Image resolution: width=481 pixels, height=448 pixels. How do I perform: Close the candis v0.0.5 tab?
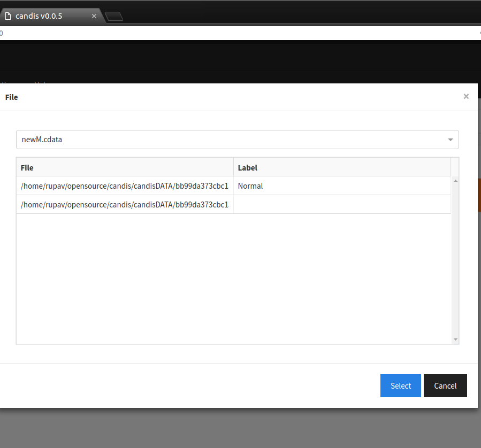coord(94,16)
